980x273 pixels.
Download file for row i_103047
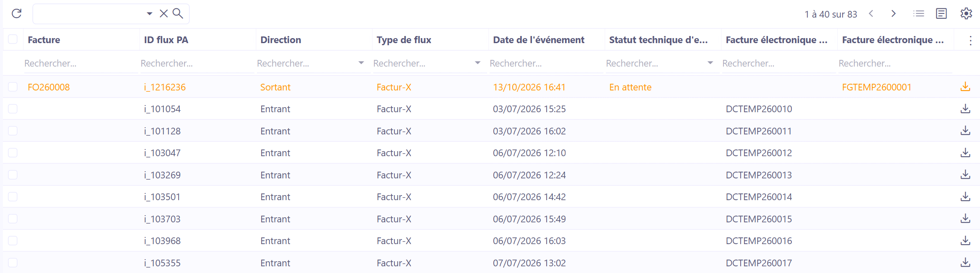coord(965,153)
